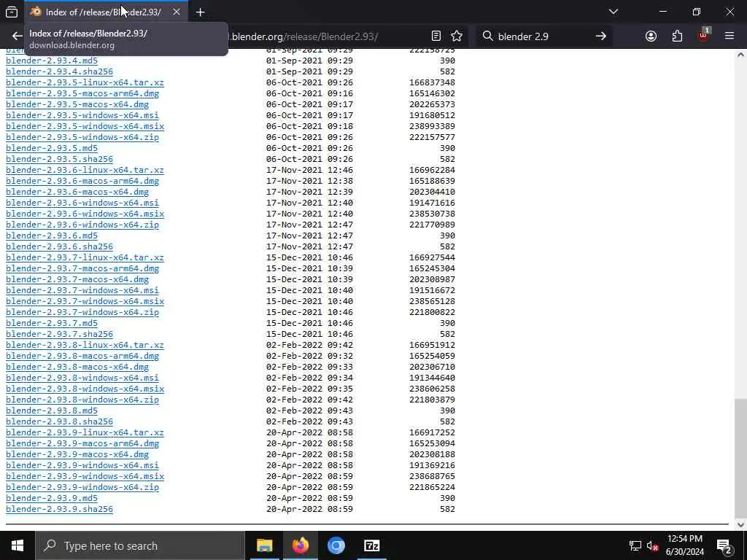Click the address bar URL
This screenshot has height=560, width=747.
pyautogui.click(x=305, y=36)
